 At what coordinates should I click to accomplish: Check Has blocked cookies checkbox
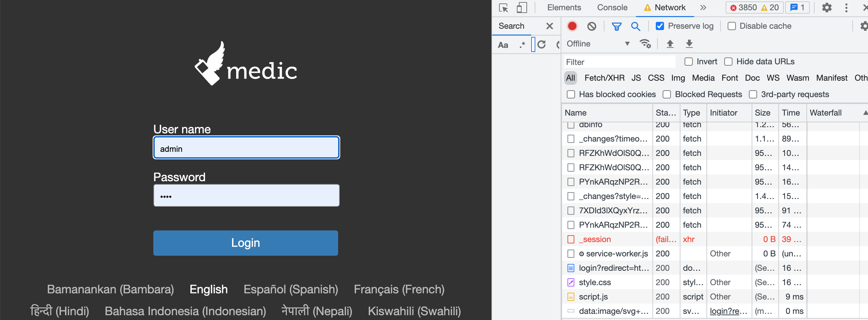[x=571, y=94]
